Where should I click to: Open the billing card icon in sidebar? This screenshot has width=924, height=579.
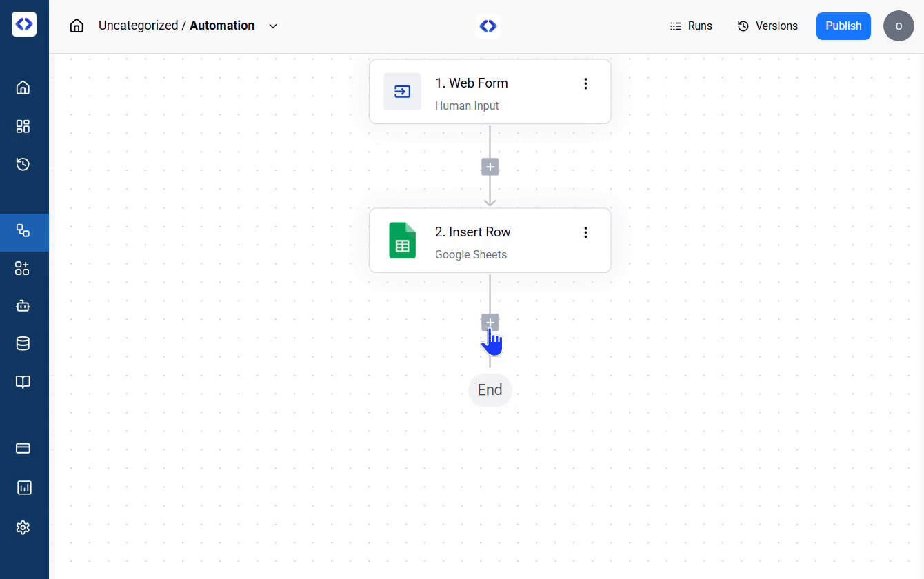pyautogui.click(x=23, y=448)
